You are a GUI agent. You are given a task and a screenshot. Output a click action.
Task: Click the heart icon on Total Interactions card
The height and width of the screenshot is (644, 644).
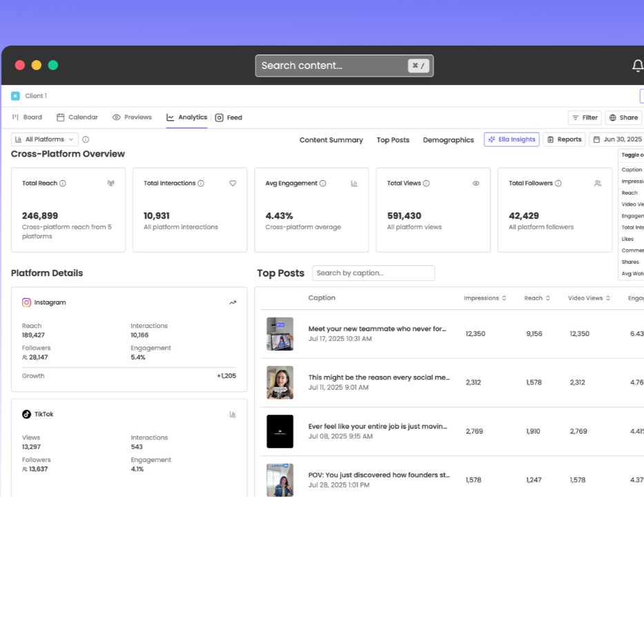[233, 183]
